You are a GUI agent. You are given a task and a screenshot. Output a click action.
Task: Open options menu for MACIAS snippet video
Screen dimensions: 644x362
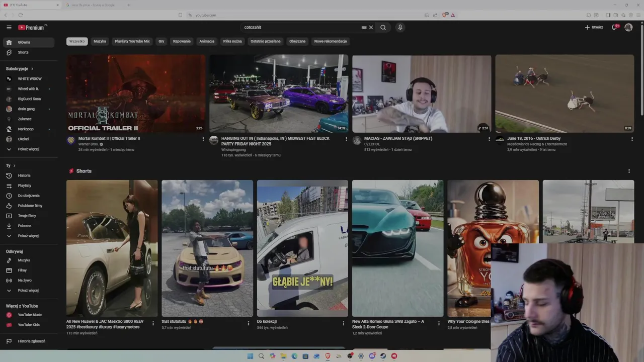coord(489,139)
